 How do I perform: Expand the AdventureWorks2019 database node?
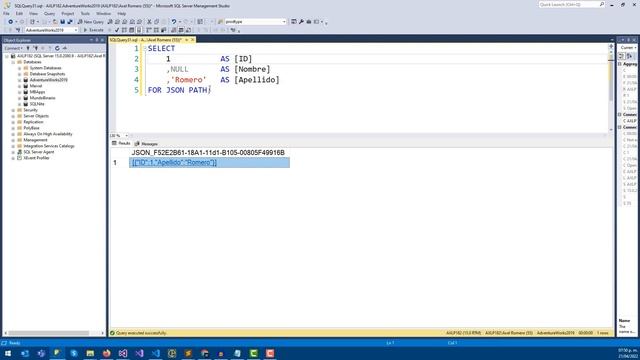tap(19, 80)
